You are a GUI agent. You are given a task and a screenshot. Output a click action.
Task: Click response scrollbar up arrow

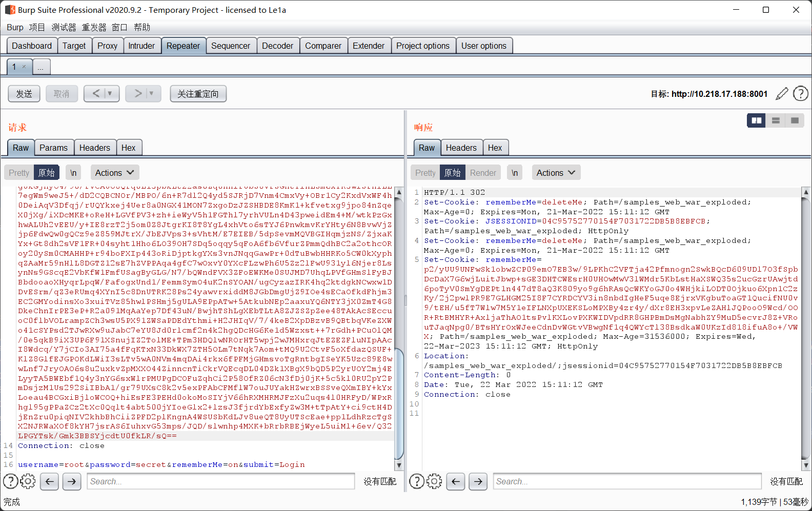tap(806, 192)
